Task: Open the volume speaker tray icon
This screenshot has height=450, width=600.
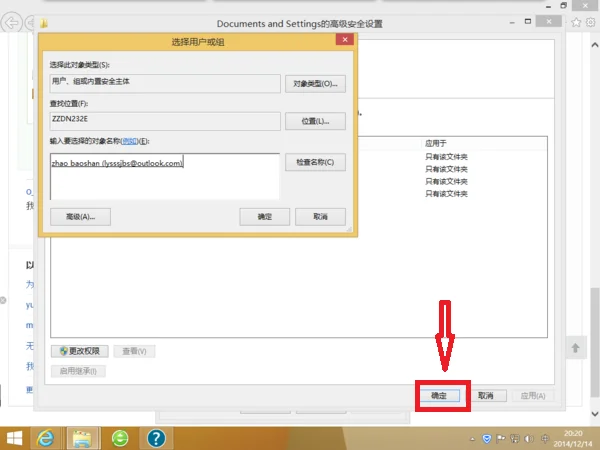Action: (x=529, y=439)
